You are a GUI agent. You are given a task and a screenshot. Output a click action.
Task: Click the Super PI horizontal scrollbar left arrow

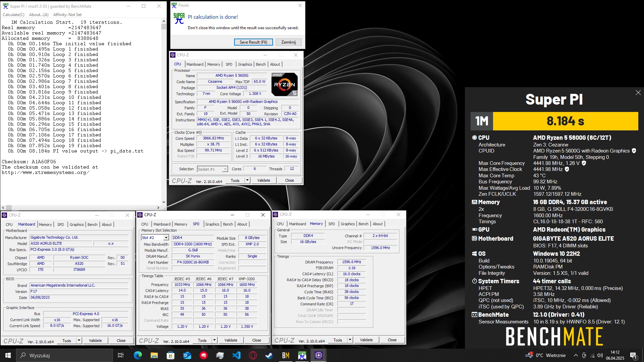[x=3, y=208]
